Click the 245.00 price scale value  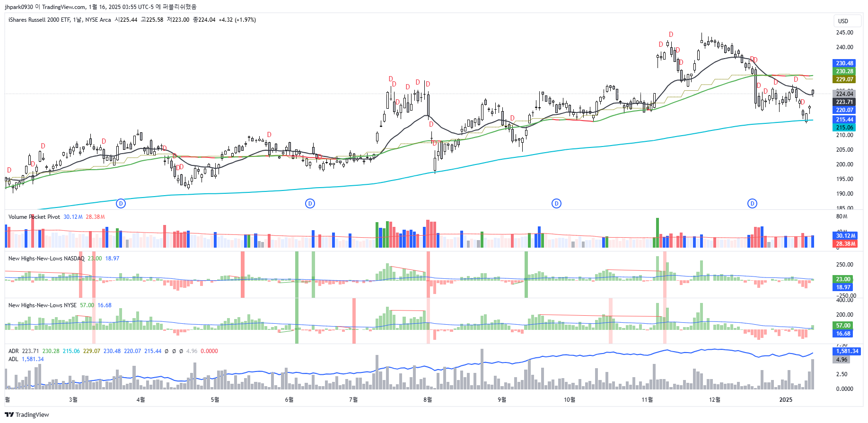(844, 33)
